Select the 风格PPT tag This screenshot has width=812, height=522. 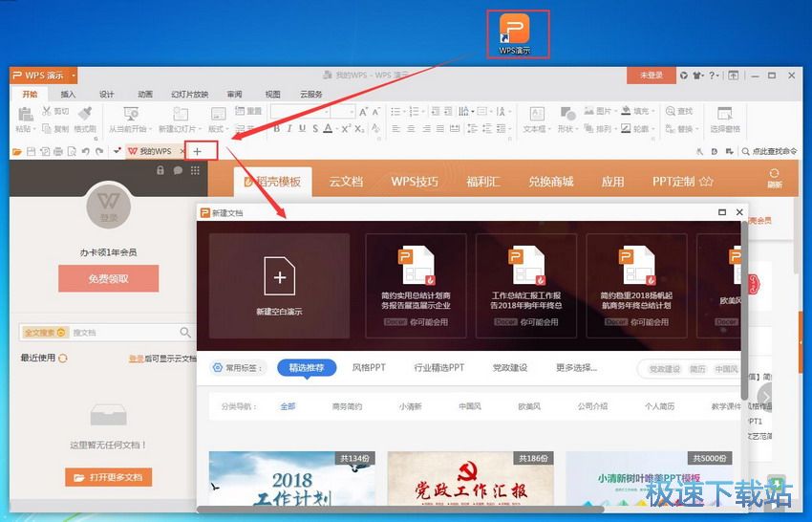tap(369, 367)
